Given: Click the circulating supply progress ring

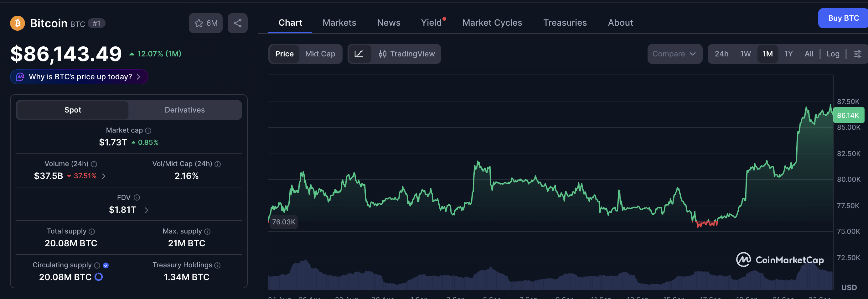Looking at the screenshot, I should (99, 277).
